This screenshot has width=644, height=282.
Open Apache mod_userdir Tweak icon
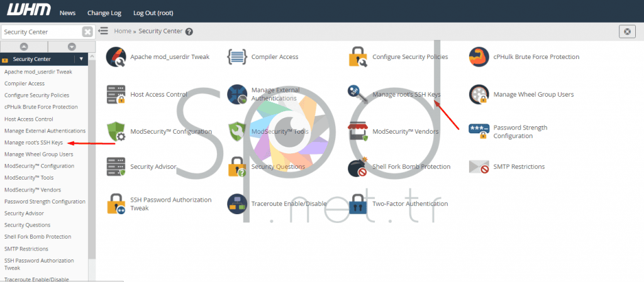[x=116, y=57]
